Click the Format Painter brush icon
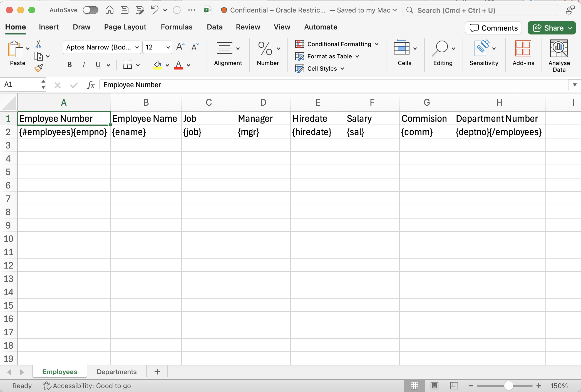 click(x=38, y=68)
